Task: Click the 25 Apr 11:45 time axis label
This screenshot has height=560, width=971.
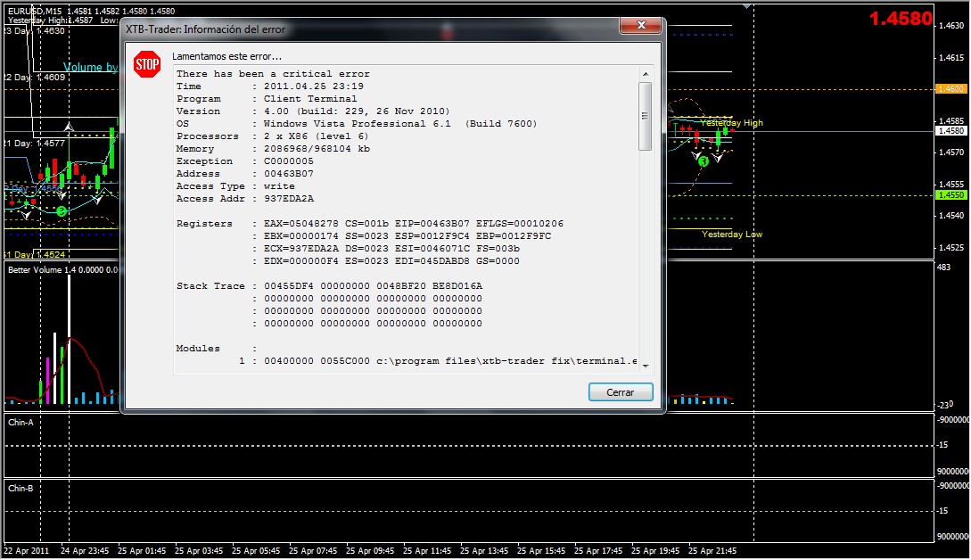Action: click(427, 551)
